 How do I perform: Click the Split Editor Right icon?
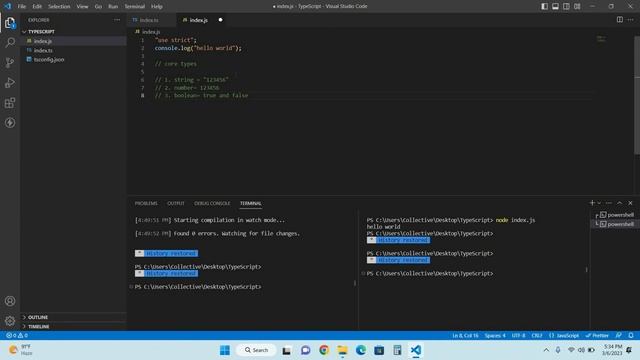click(620, 20)
